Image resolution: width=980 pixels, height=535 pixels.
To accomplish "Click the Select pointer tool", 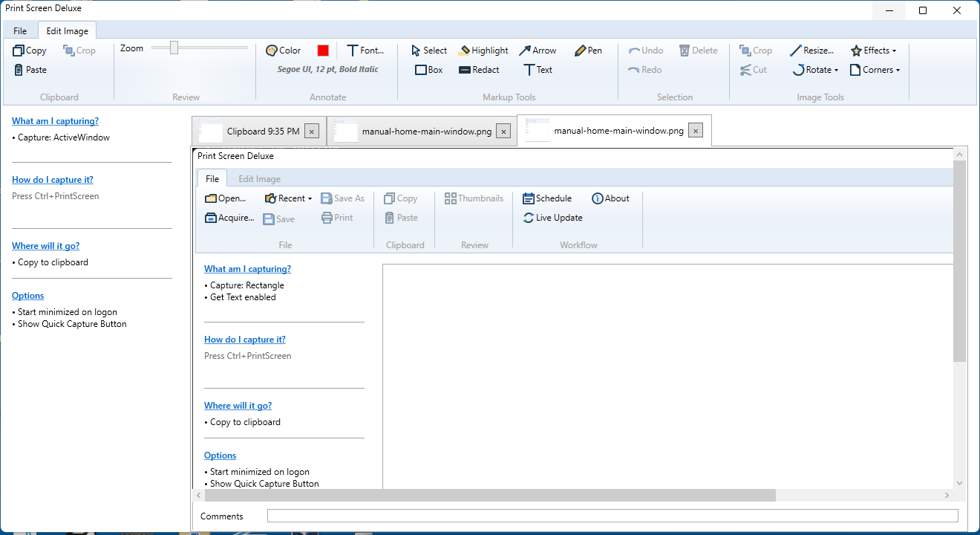I will (428, 51).
